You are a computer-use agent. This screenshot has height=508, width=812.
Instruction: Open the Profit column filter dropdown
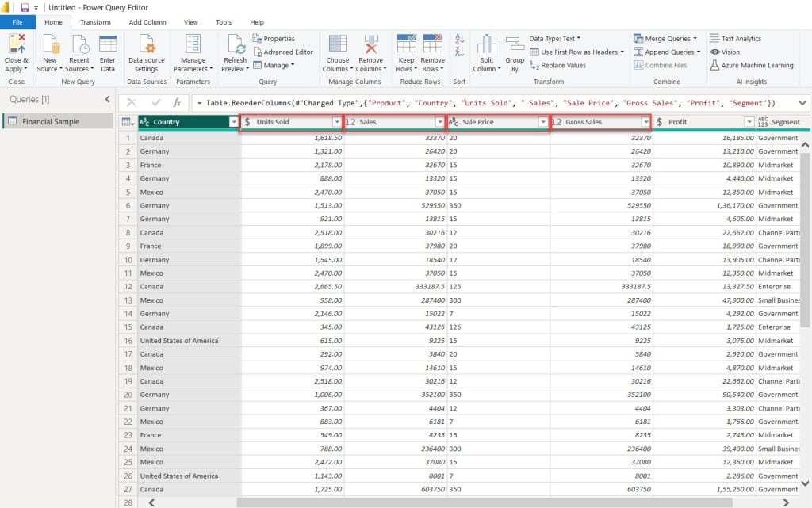[x=749, y=122]
